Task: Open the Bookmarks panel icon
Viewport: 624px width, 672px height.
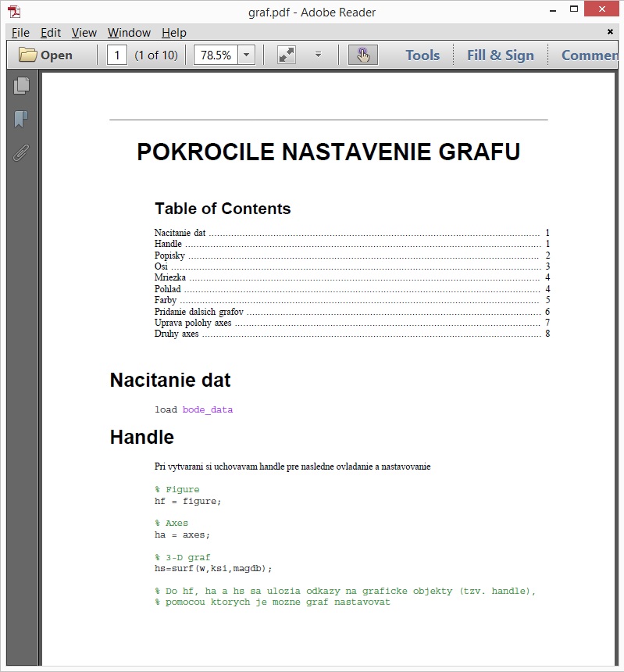Action: point(21,119)
